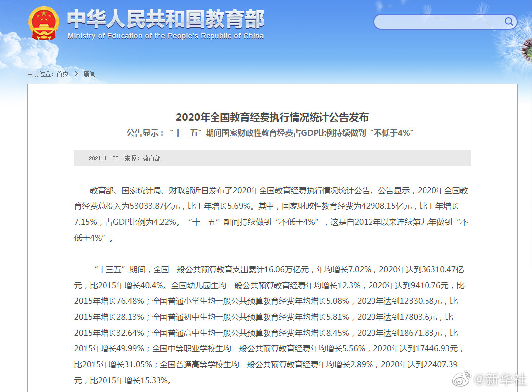Click the 中华人民共和国教育部 site title
The width and height of the screenshot is (532, 392).
click(x=165, y=19)
